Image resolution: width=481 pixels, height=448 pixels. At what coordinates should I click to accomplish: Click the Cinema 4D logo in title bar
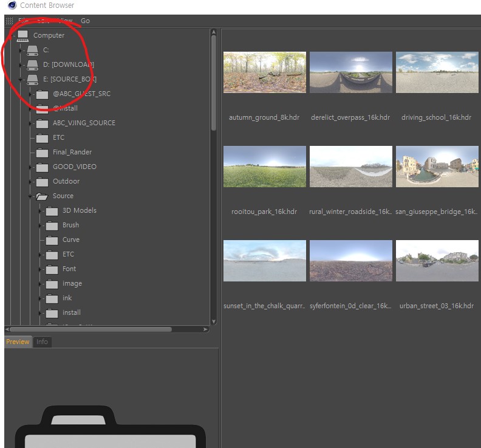click(12, 5)
